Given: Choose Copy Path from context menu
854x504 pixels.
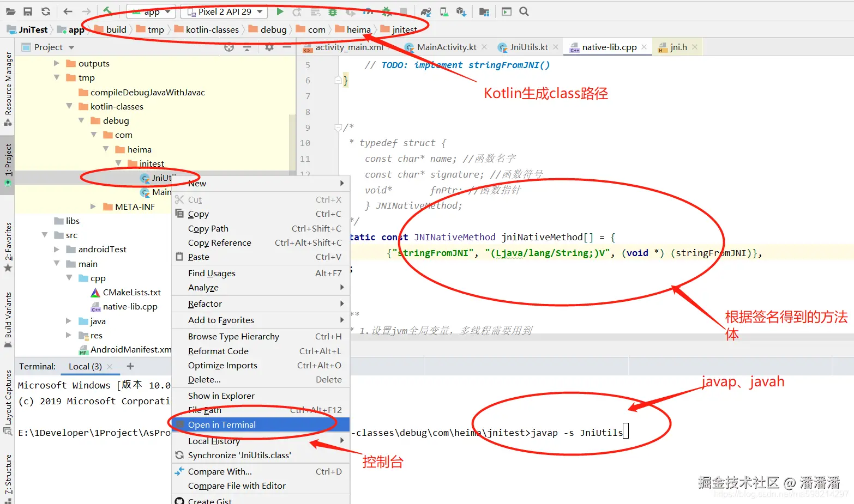Looking at the screenshot, I should tap(261, 228).
